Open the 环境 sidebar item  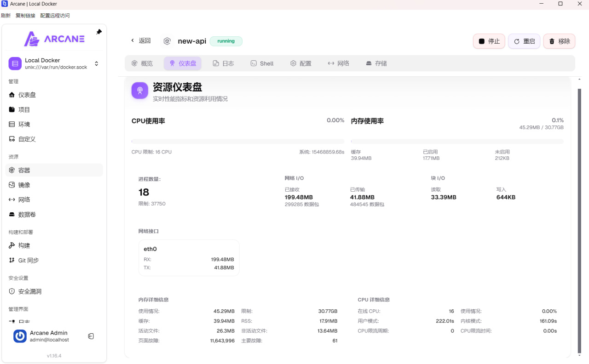tap(54, 124)
